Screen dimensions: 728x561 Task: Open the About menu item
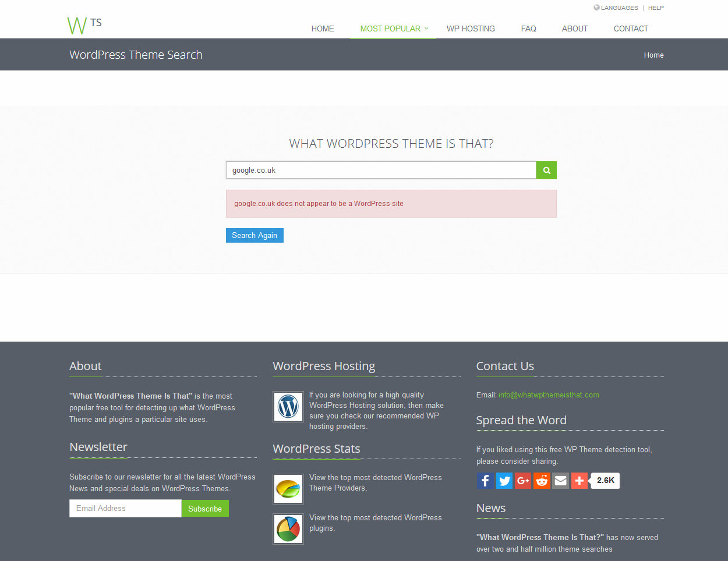(575, 29)
